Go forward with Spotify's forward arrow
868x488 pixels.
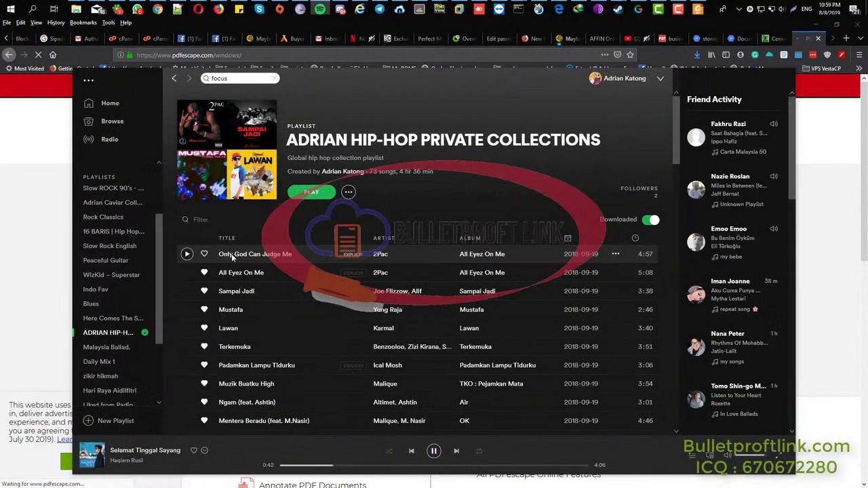(189, 78)
